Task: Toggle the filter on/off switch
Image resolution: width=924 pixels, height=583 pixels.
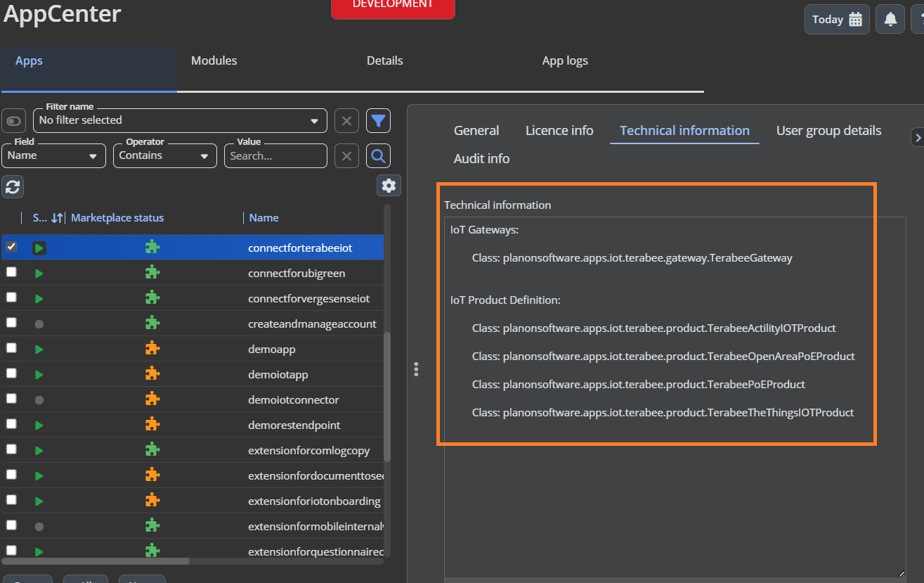Action: click(14, 121)
